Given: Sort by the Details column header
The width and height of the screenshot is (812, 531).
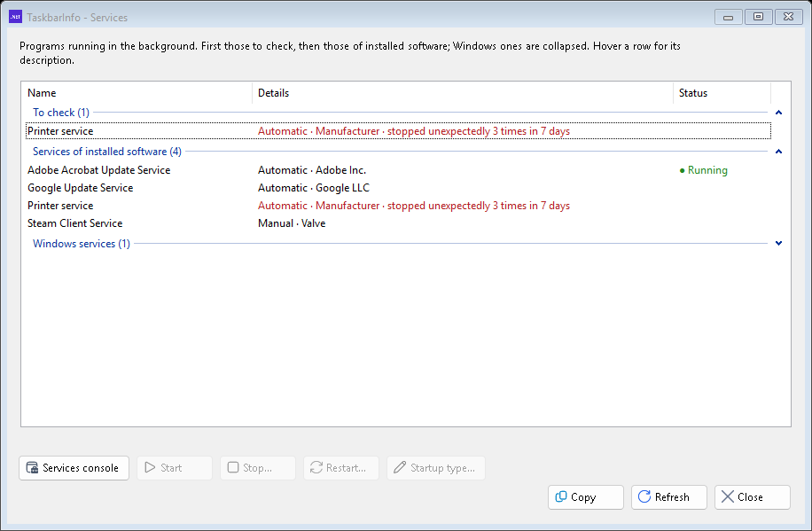Looking at the screenshot, I should 463,93.
